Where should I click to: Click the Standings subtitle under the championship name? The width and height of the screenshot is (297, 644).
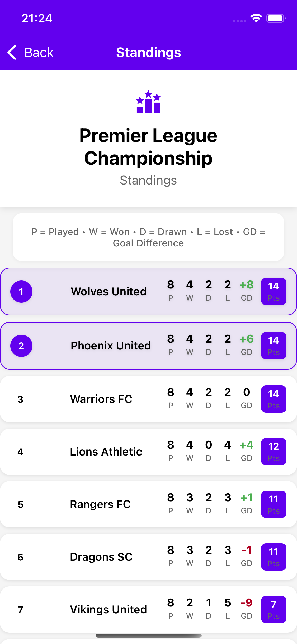148,180
